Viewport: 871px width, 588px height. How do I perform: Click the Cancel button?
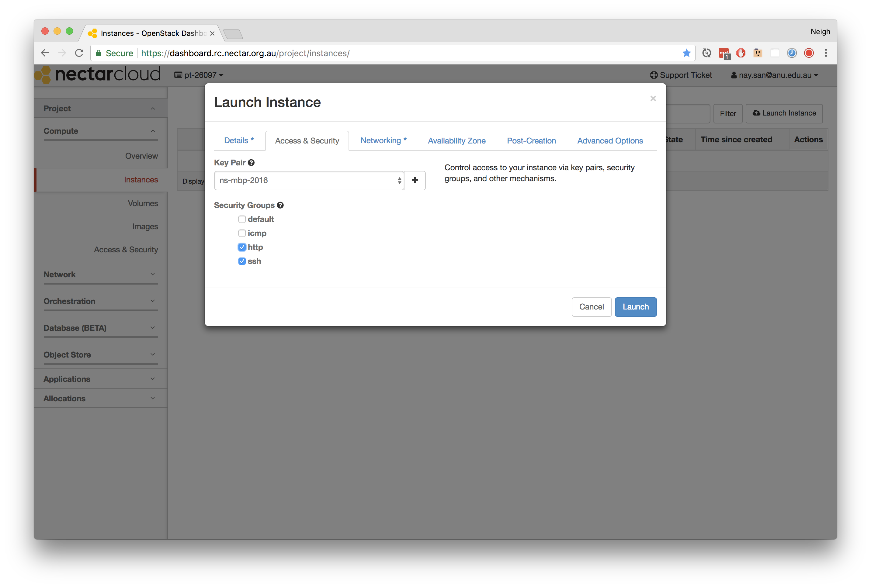pos(592,306)
